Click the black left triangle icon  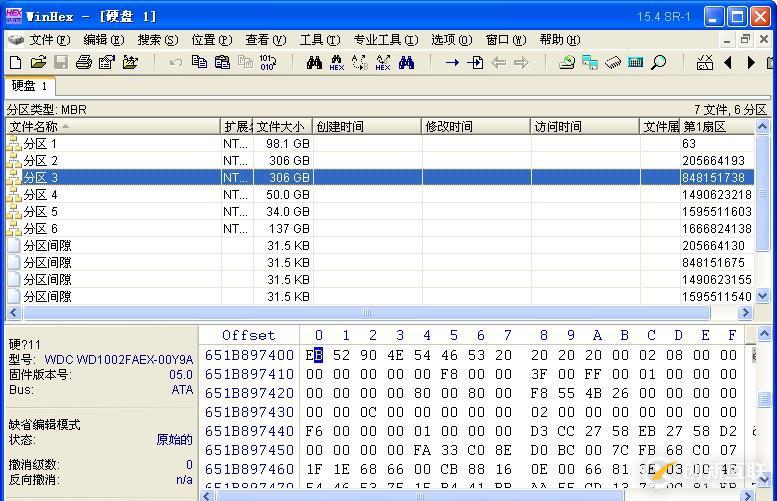tap(728, 62)
